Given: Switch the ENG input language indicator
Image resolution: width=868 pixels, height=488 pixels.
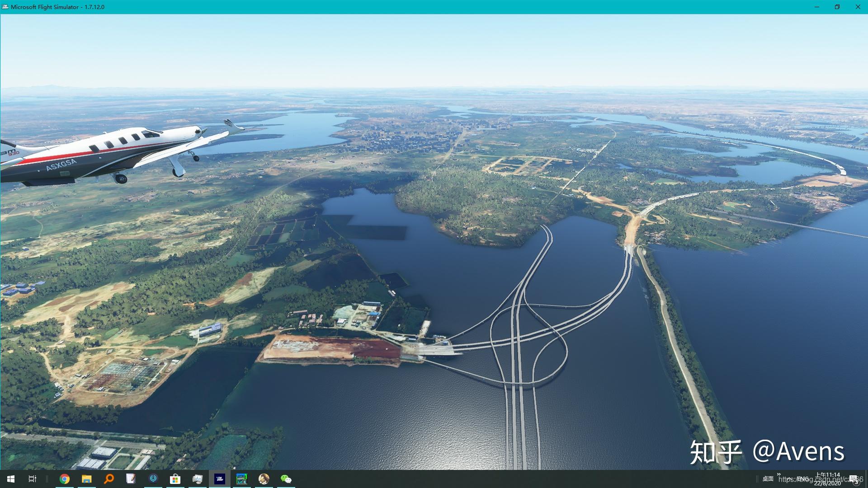Looking at the screenshot, I should click(803, 479).
